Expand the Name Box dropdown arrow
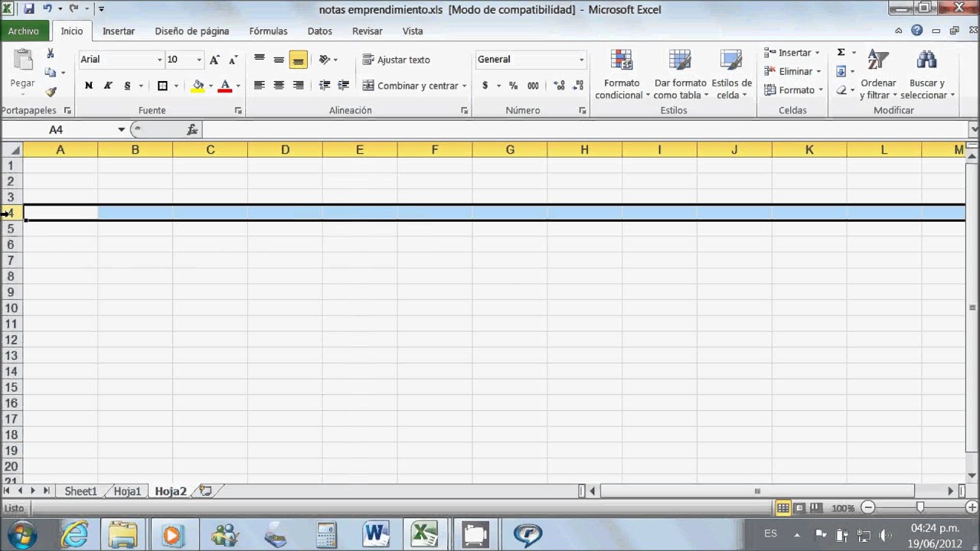The width and height of the screenshot is (980, 551). (x=121, y=129)
